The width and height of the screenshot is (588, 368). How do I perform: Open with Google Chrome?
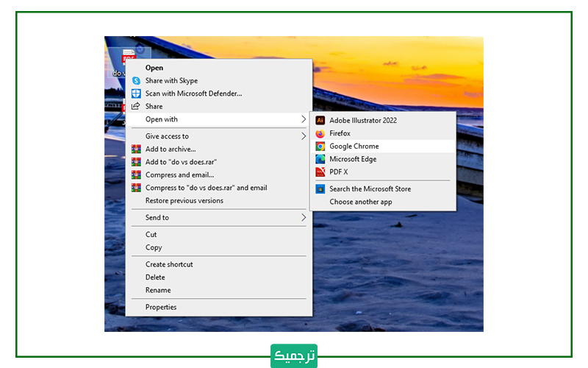383,146
